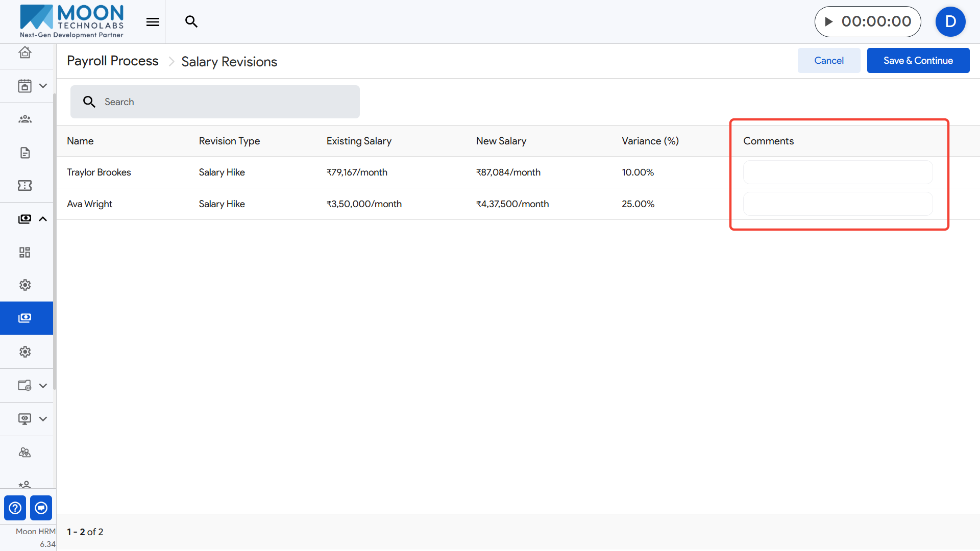Open the chat support icon
Viewport: 980px width, 551px height.
pos(41,508)
